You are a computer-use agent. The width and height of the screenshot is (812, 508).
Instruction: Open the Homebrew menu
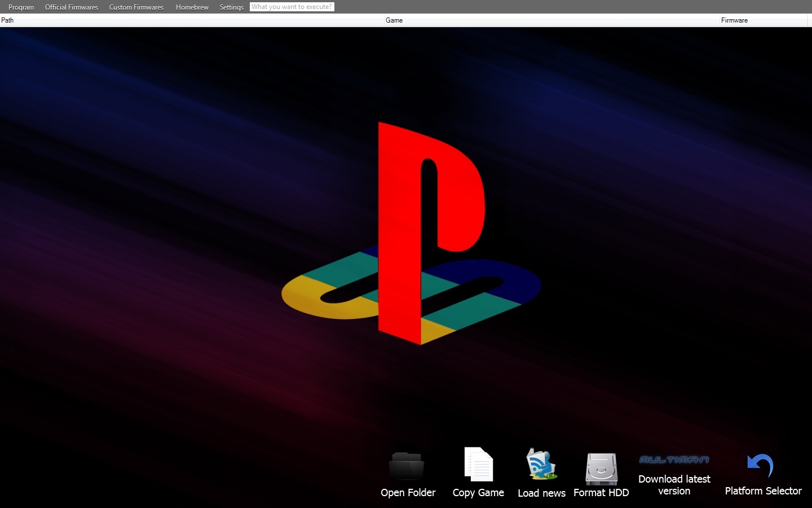pos(192,7)
